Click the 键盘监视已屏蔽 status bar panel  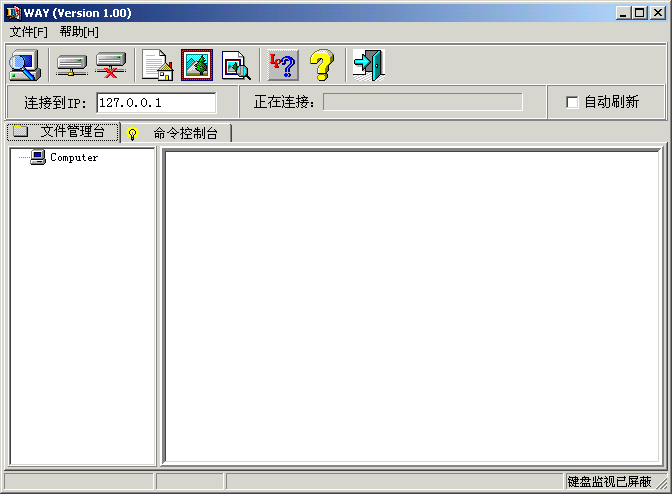pyautogui.click(x=609, y=481)
